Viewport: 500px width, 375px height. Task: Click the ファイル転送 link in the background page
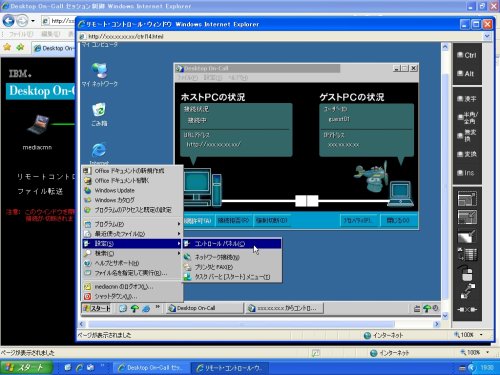coord(40,191)
